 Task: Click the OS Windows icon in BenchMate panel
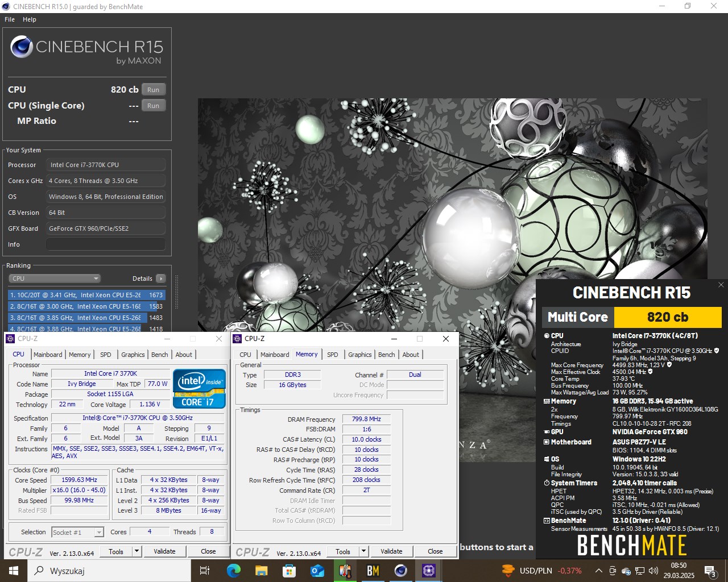click(x=547, y=459)
